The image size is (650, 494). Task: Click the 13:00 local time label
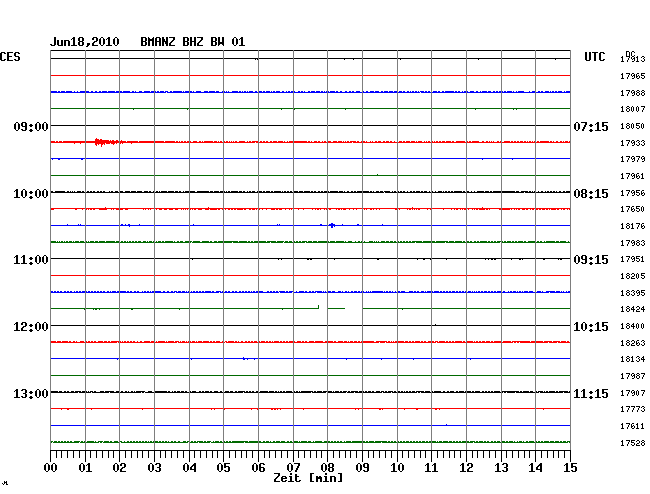(x=31, y=393)
